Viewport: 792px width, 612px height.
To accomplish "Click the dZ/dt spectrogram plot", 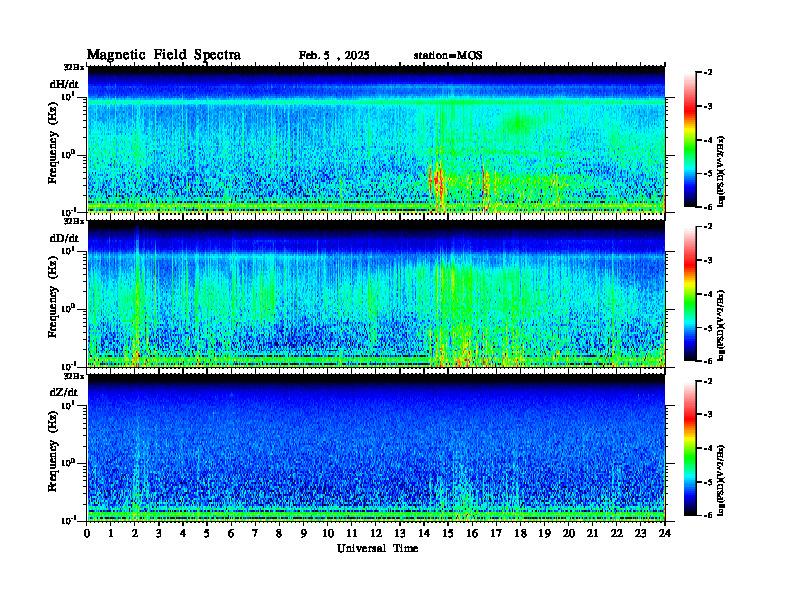I will [x=376, y=448].
